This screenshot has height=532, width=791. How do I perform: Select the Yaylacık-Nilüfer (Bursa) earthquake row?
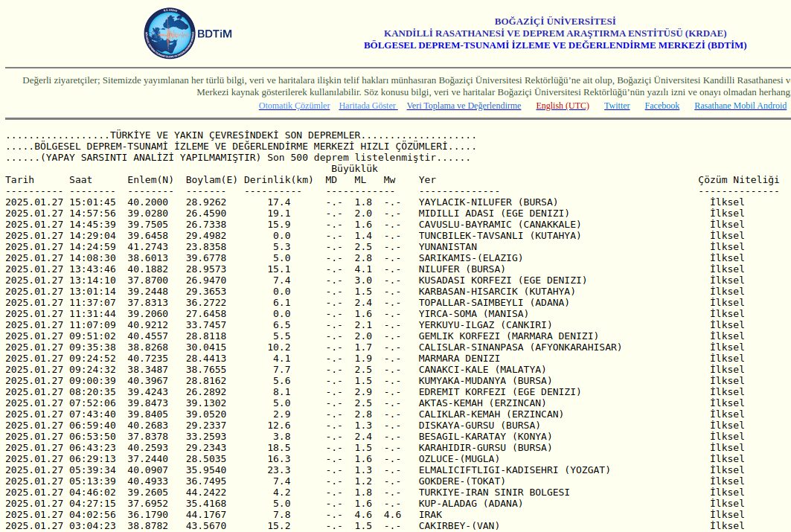(x=488, y=202)
